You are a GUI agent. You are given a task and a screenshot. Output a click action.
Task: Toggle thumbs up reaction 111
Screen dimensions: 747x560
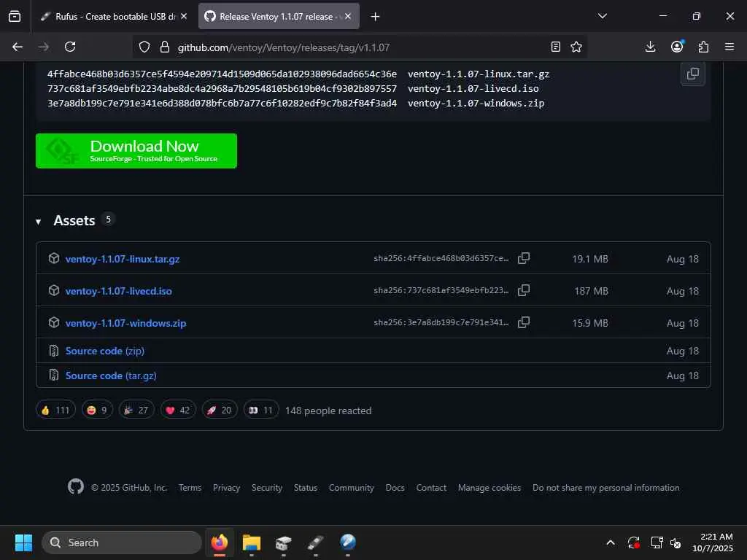(x=55, y=410)
